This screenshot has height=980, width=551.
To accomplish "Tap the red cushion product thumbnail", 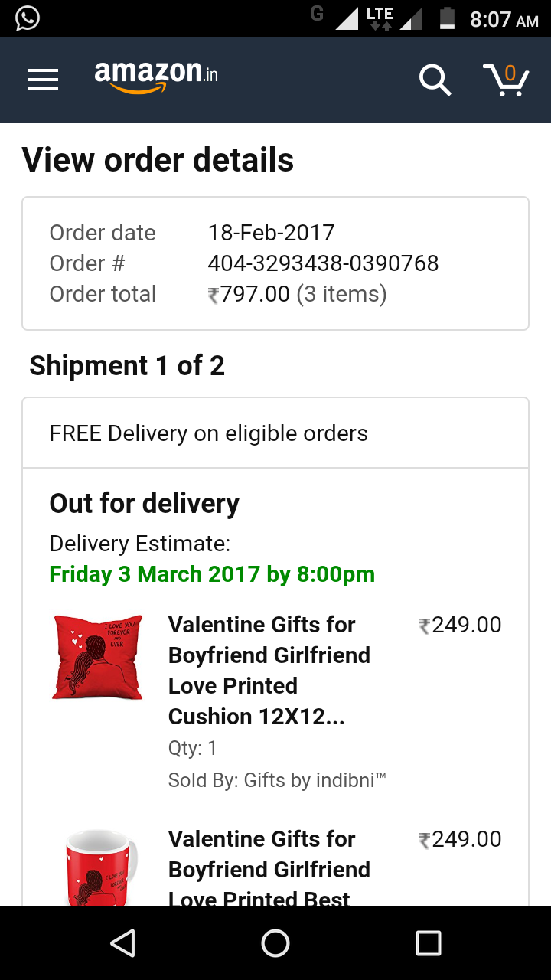I will pyautogui.click(x=97, y=657).
